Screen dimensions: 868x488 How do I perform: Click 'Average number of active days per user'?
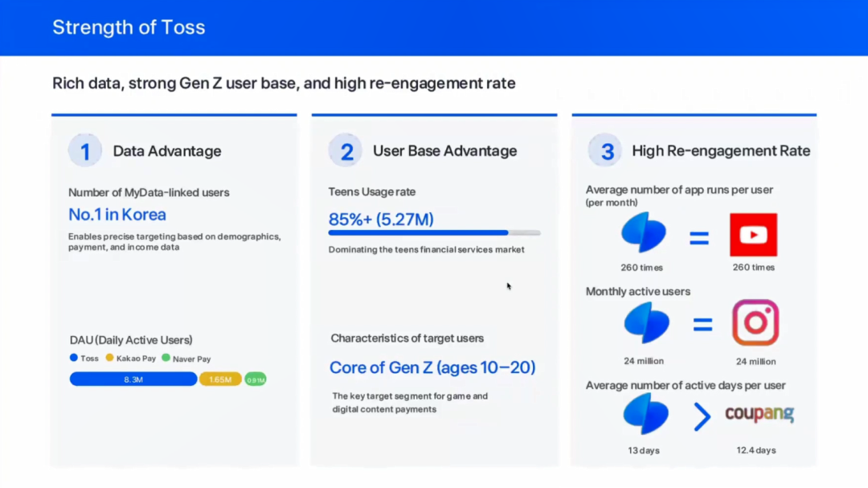click(x=686, y=385)
